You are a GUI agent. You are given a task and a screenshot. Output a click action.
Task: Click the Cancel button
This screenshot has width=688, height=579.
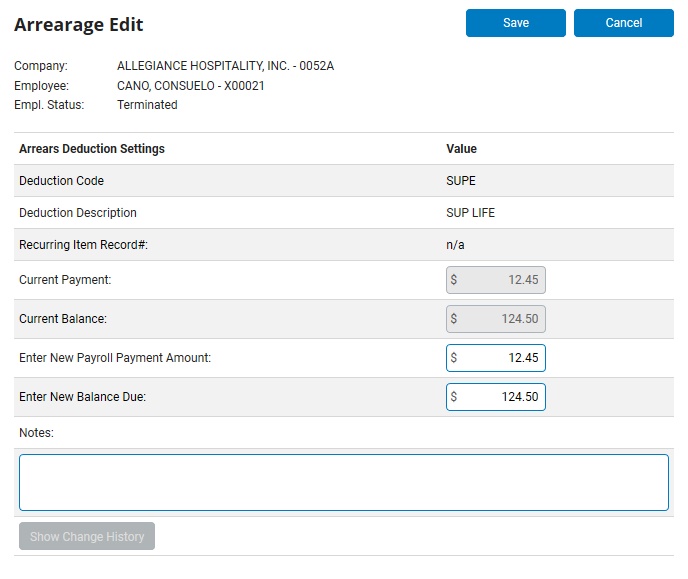coord(624,23)
